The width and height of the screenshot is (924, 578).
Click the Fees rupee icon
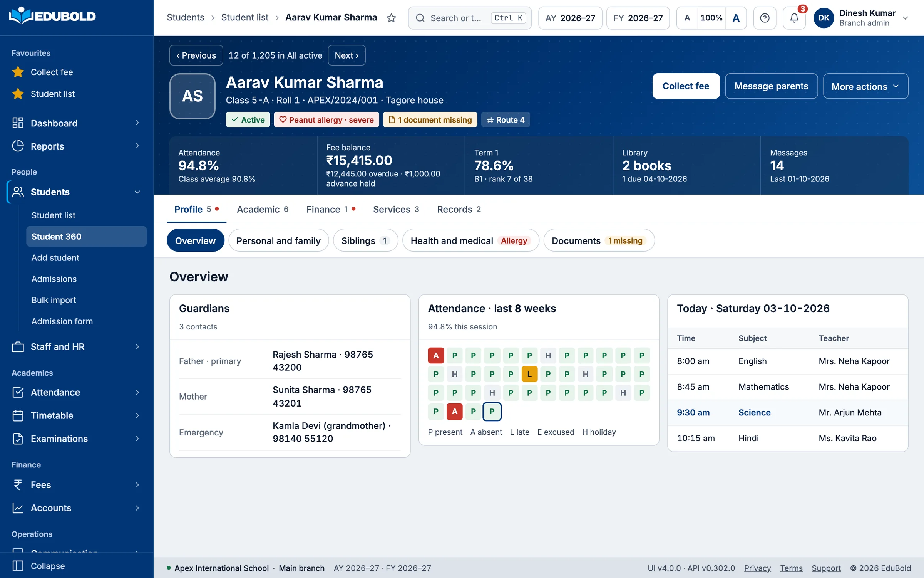(18, 485)
